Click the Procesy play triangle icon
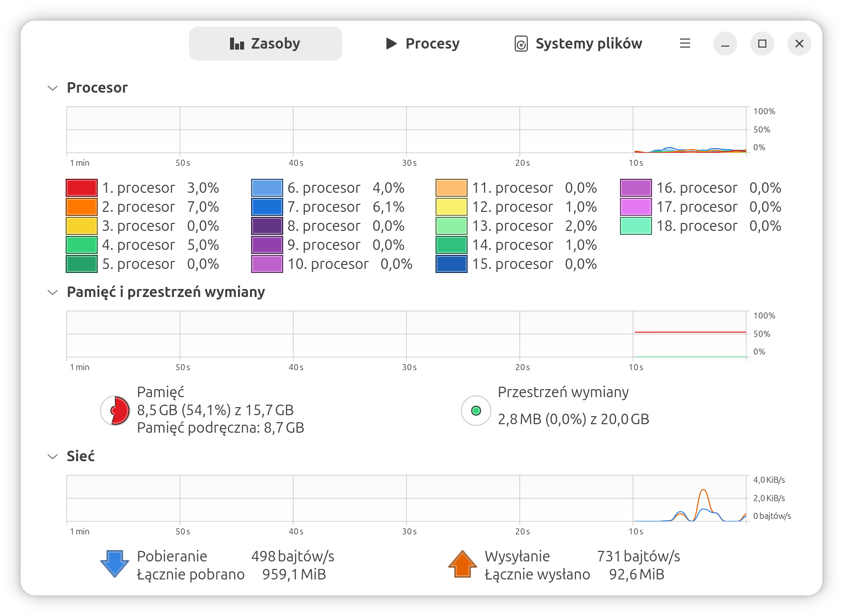Viewport: 843px width, 616px height. pyautogui.click(x=390, y=44)
